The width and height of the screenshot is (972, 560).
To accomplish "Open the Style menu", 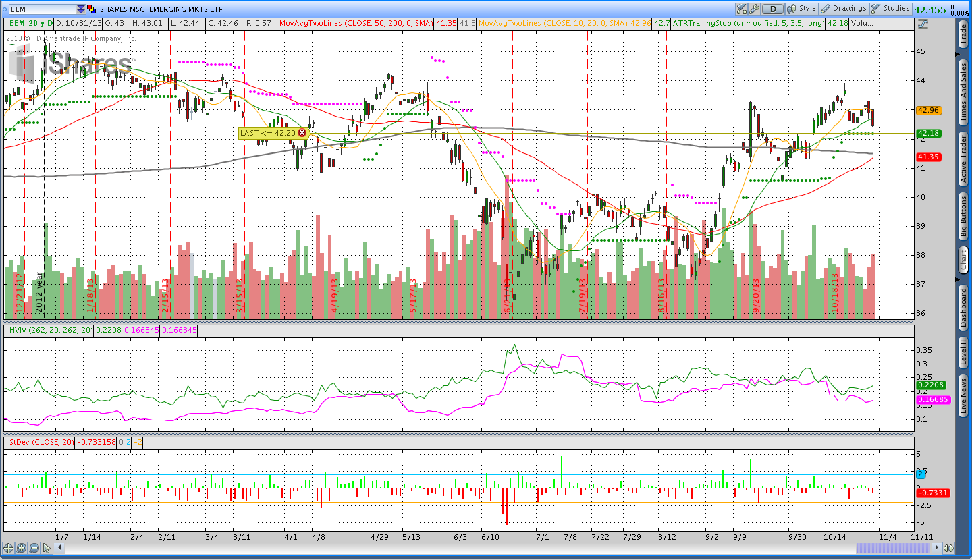I will 801,9.
